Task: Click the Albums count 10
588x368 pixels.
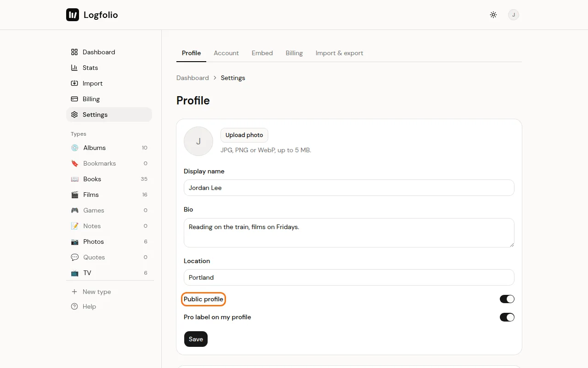Action: [145, 148]
